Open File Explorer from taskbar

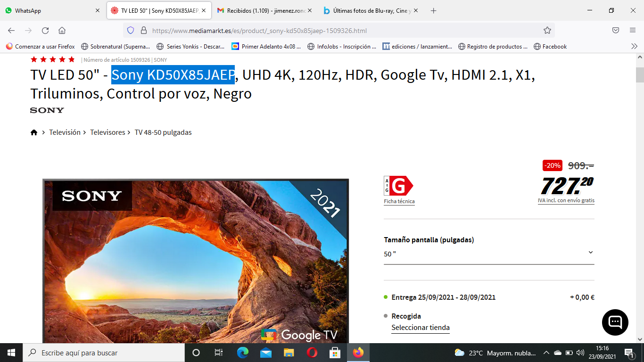pos(289,353)
